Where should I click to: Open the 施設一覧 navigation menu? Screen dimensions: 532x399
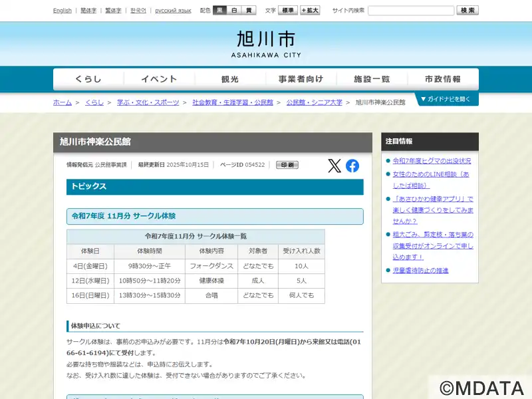[372, 79]
